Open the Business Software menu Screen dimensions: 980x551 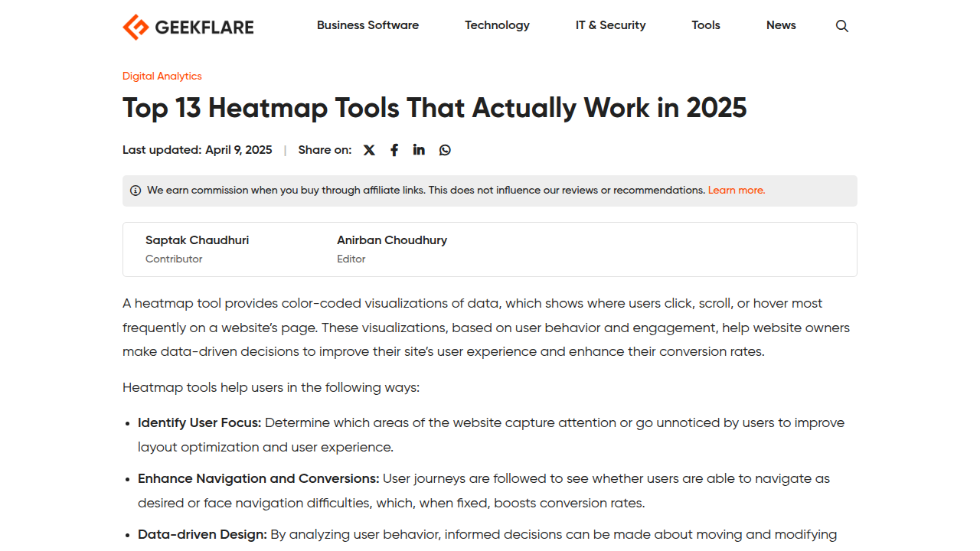tap(367, 25)
